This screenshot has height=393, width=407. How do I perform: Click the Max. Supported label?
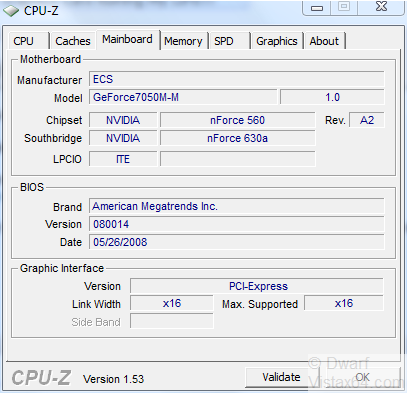click(x=260, y=304)
